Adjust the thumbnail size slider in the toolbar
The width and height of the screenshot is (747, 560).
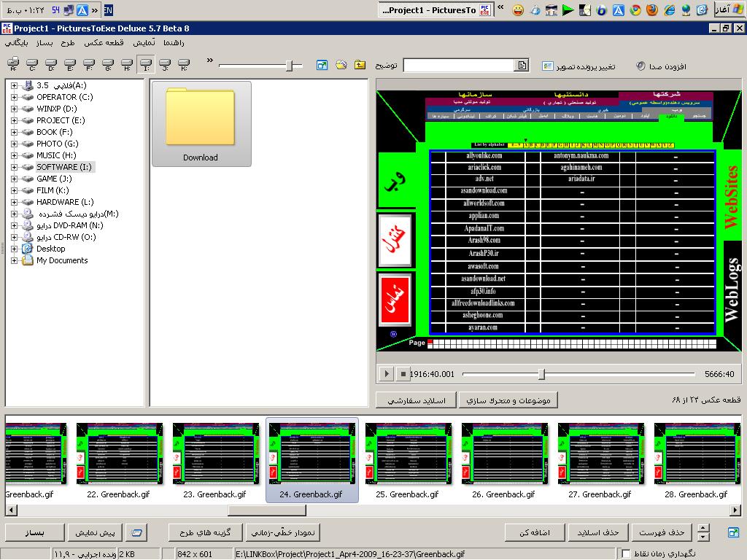(289, 65)
